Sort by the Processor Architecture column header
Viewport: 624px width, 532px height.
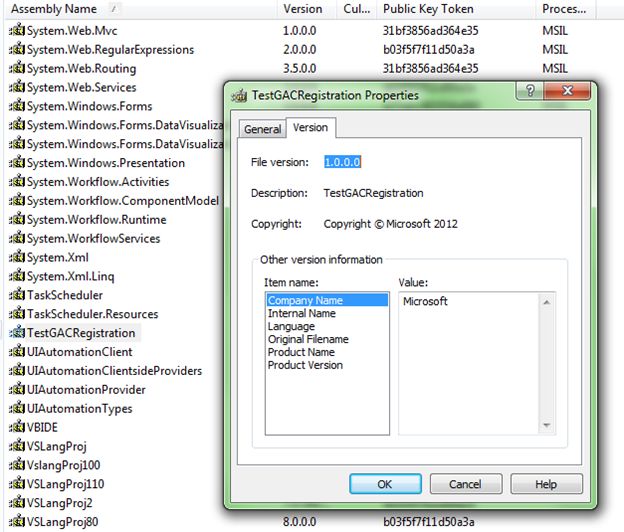pyautogui.click(x=564, y=9)
